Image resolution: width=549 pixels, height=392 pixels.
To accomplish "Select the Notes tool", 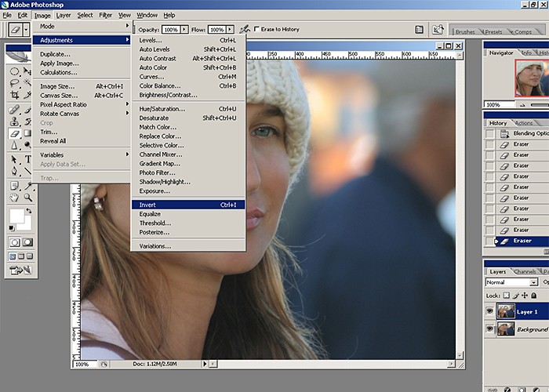I will [x=14, y=186].
